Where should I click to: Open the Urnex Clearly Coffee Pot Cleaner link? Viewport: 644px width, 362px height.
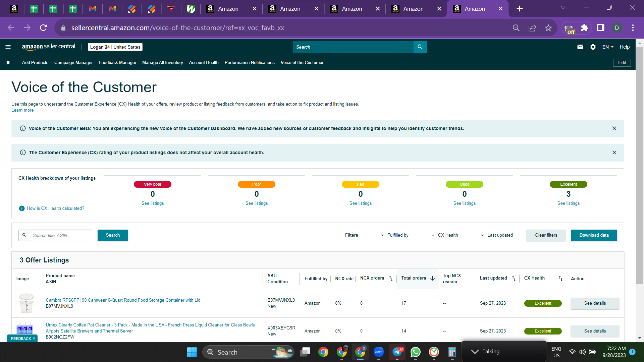click(x=150, y=328)
